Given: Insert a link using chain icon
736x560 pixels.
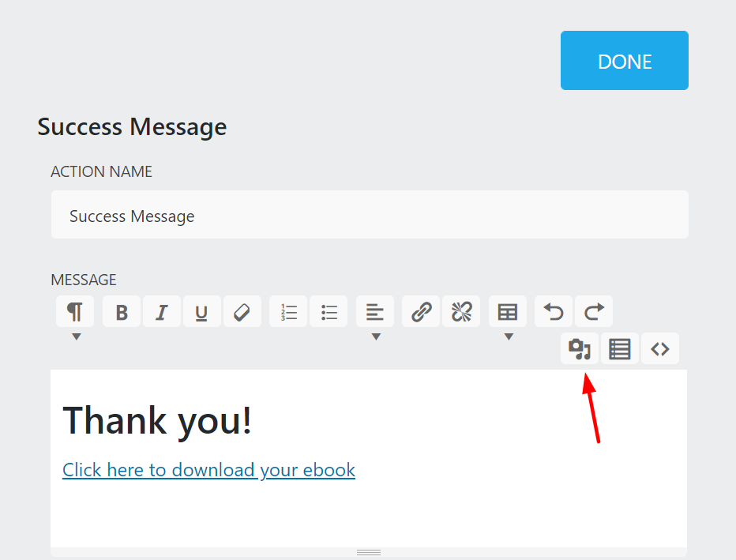Looking at the screenshot, I should [x=422, y=312].
